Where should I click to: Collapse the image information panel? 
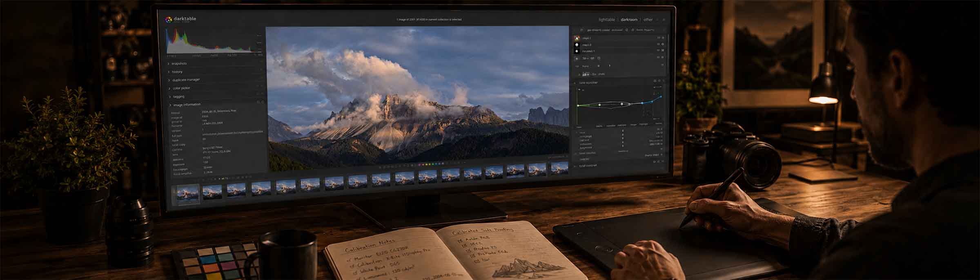tap(186, 105)
